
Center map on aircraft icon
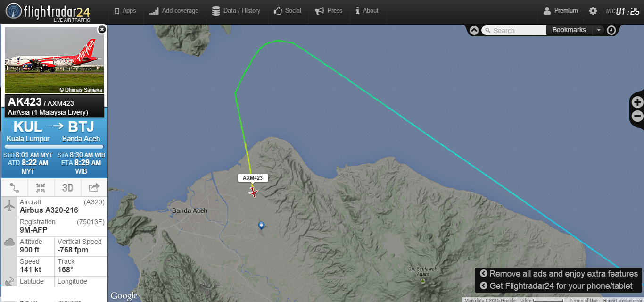(x=41, y=188)
